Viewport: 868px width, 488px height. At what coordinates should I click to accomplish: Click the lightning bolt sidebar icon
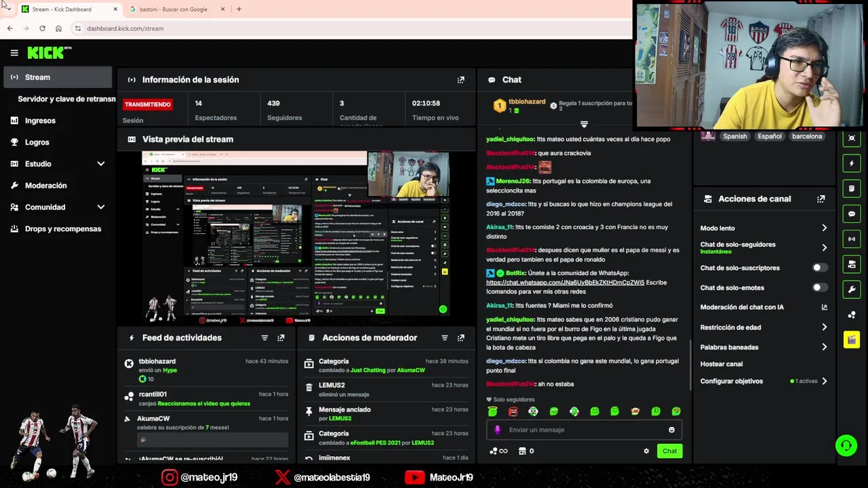pos(852,163)
